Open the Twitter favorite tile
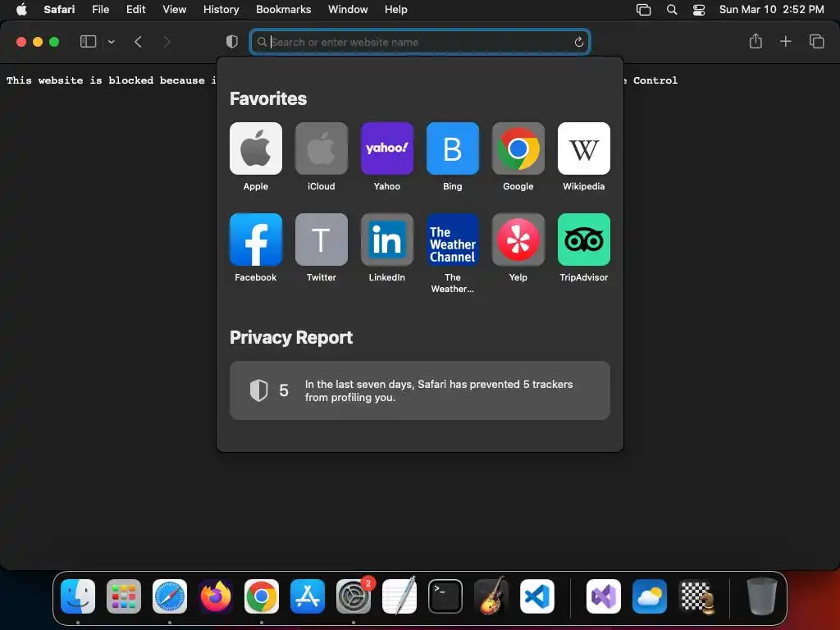 [x=322, y=240]
